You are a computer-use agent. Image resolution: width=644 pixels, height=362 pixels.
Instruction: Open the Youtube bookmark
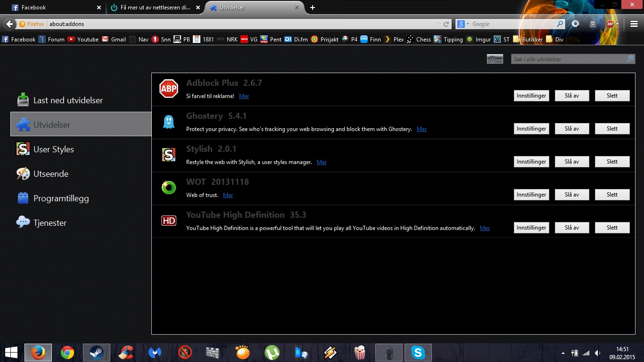(x=83, y=40)
